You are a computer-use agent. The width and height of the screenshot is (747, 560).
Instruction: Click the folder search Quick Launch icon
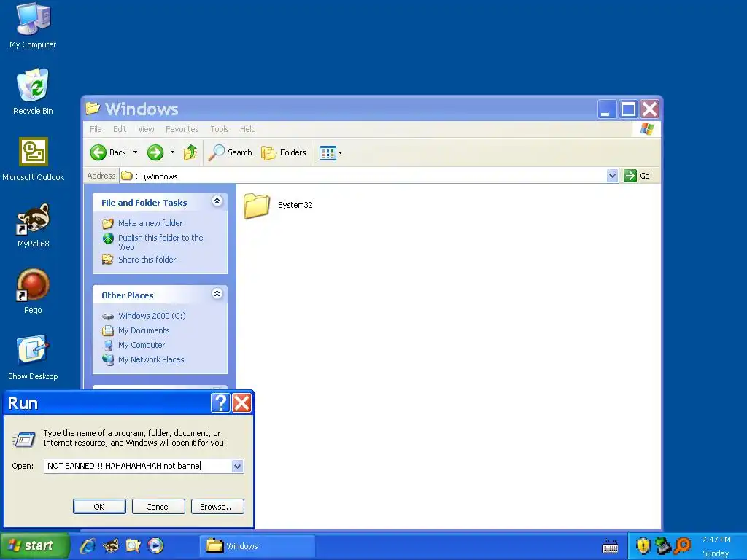tap(133, 545)
